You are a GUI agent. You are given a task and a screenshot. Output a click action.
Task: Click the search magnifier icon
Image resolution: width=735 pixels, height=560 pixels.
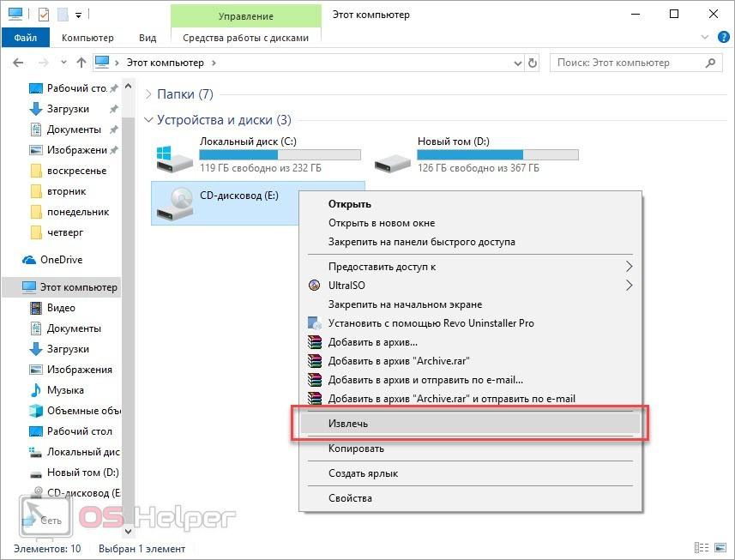click(x=710, y=63)
